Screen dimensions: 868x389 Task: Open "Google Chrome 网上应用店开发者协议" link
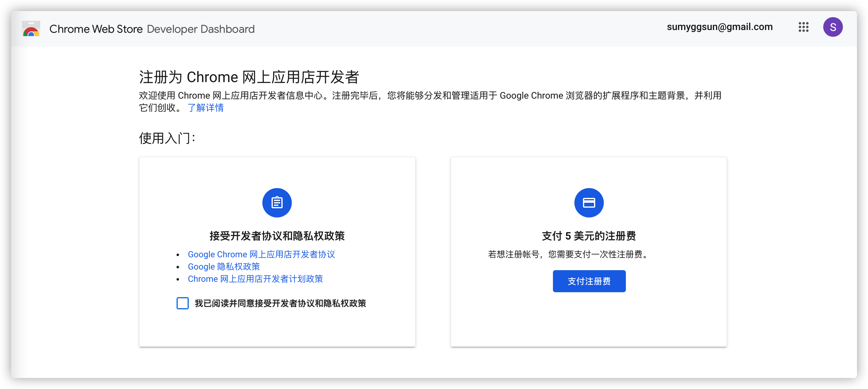click(x=261, y=254)
